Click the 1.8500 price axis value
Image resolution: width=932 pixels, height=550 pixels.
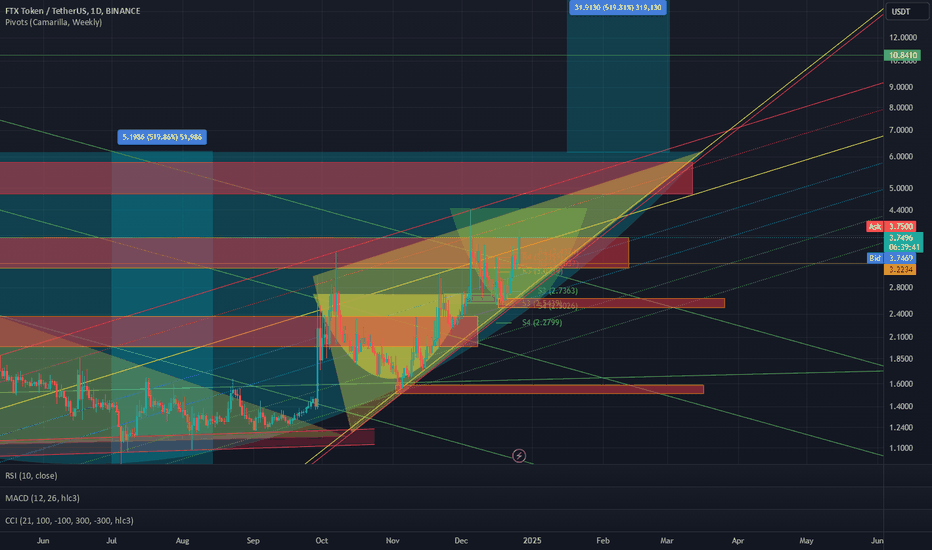coord(901,359)
